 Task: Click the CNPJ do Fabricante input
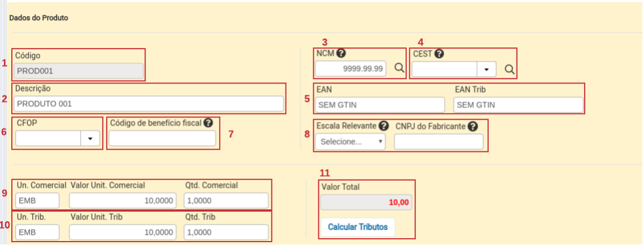coord(439,142)
